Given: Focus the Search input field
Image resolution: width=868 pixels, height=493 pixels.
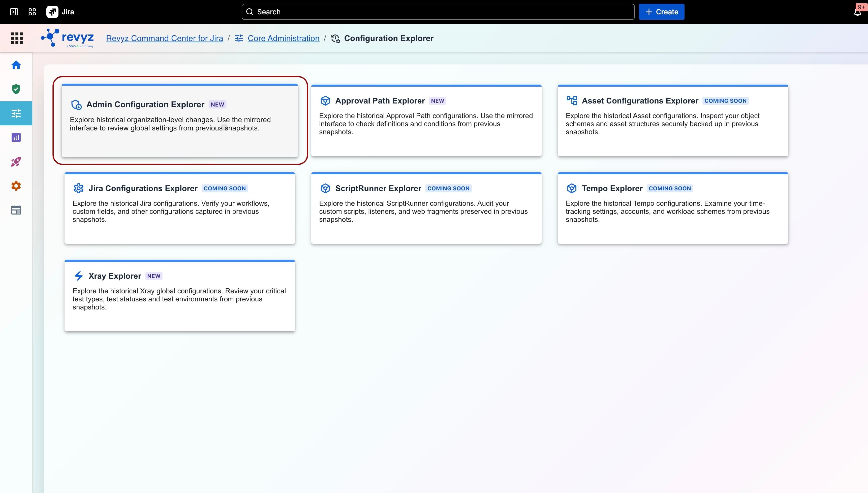Looking at the screenshot, I should (438, 12).
